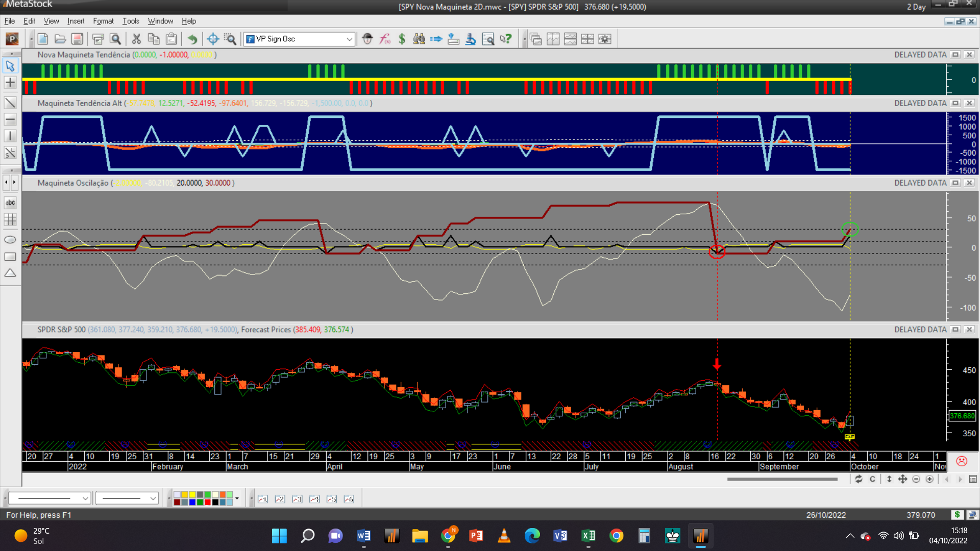The width and height of the screenshot is (980, 551).
Task: Select the text 'abc' annotation tool
Action: pyautogui.click(x=10, y=203)
